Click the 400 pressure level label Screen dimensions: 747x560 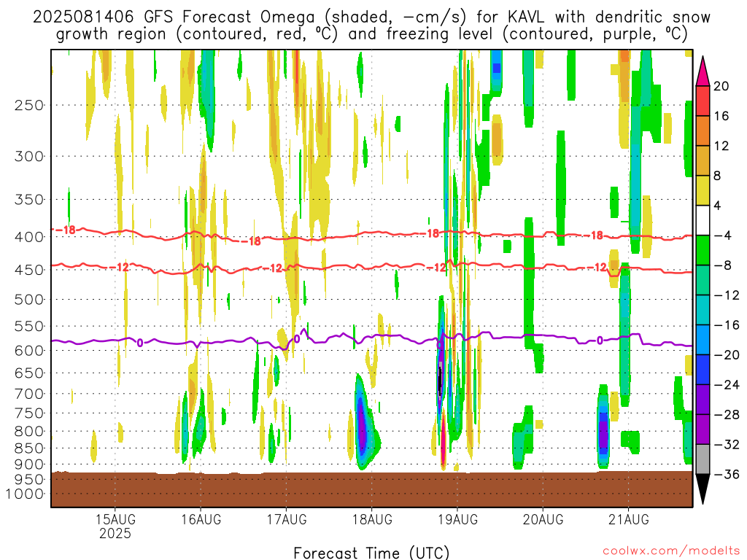pos(29,237)
